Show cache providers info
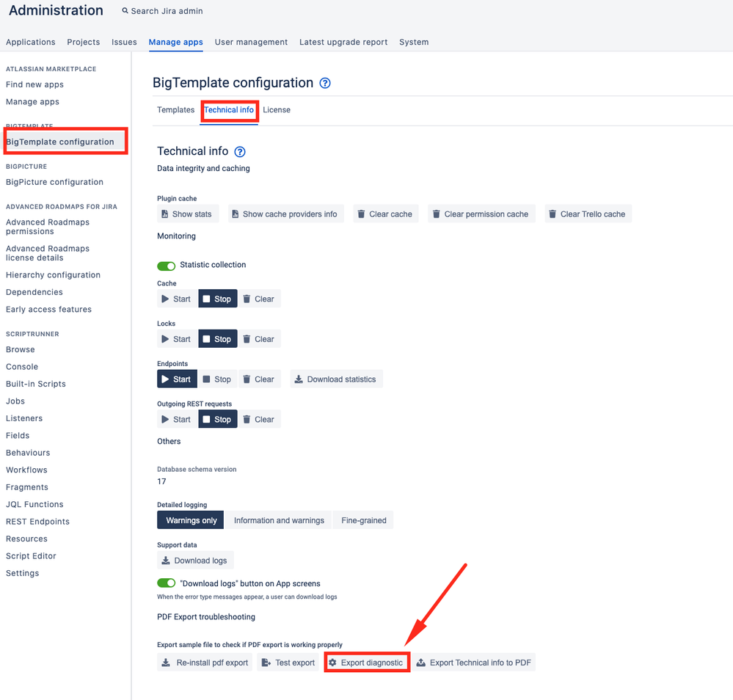 (285, 214)
